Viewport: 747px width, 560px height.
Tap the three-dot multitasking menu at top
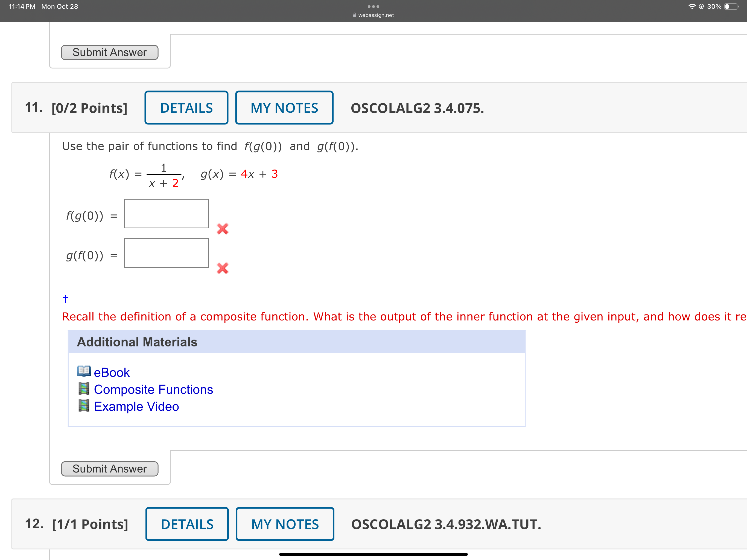[373, 6]
